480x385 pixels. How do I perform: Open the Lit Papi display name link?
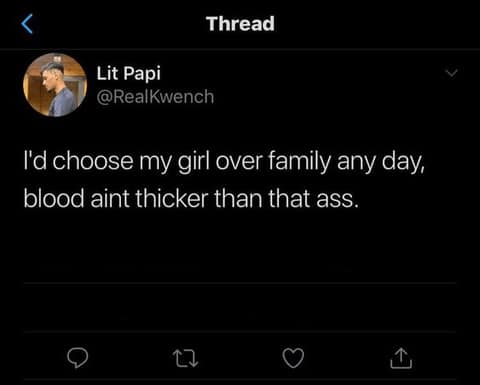[129, 73]
